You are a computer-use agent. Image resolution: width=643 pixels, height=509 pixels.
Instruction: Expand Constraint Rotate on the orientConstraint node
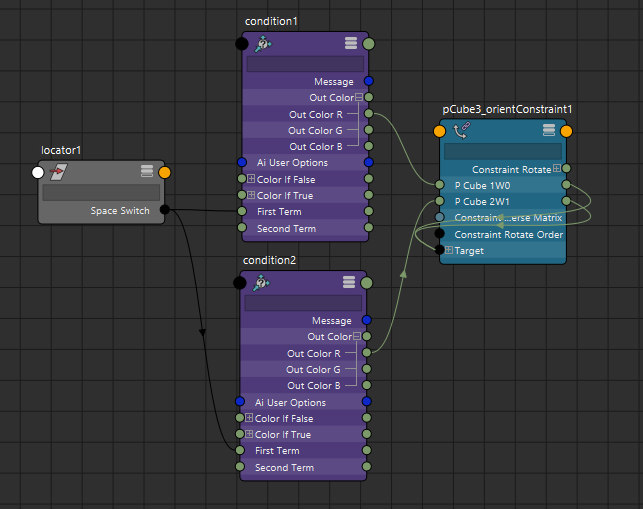point(556,169)
